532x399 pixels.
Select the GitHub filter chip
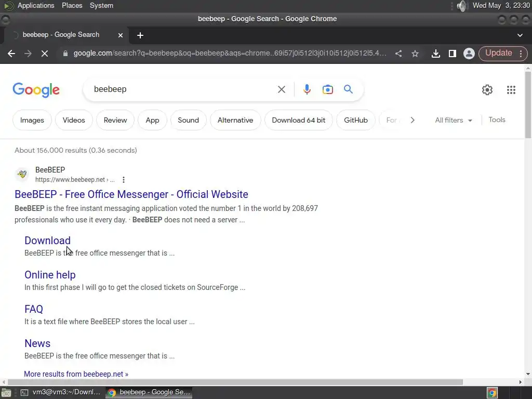[355, 120]
